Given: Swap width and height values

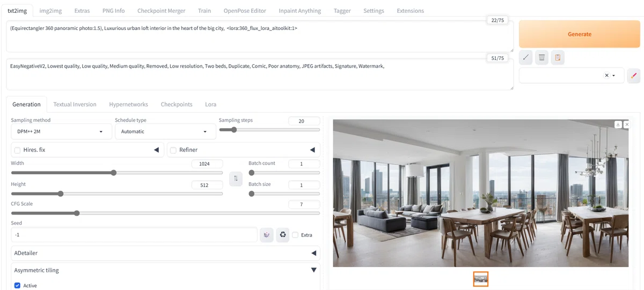Looking at the screenshot, I should 236,179.
